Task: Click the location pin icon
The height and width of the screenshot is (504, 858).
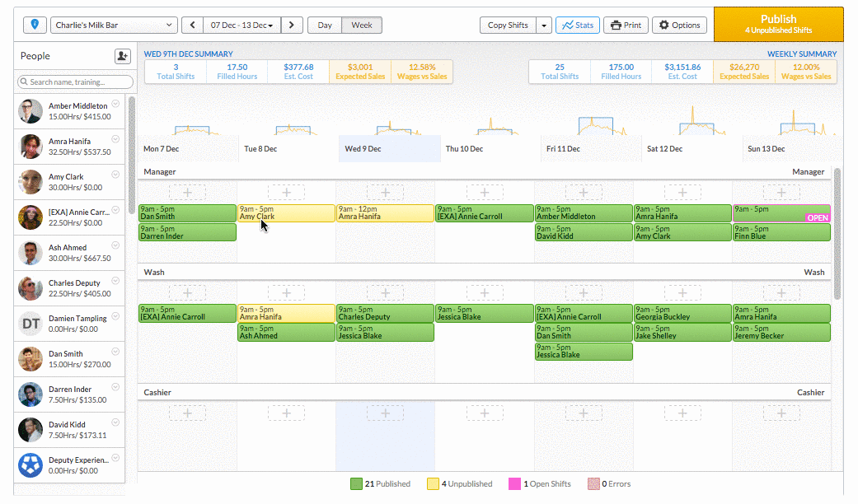Action: pos(35,25)
